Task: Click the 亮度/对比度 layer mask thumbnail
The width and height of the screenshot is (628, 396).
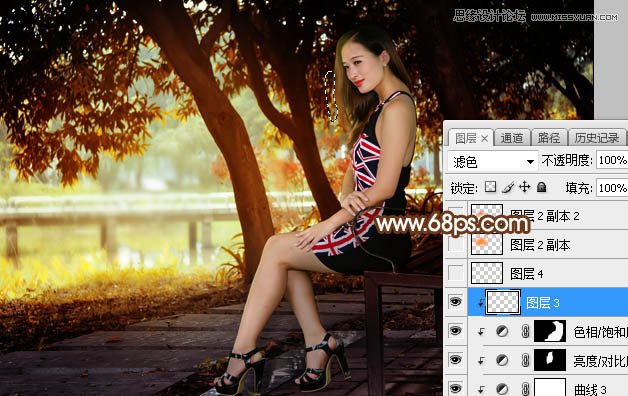Action: 550,360
